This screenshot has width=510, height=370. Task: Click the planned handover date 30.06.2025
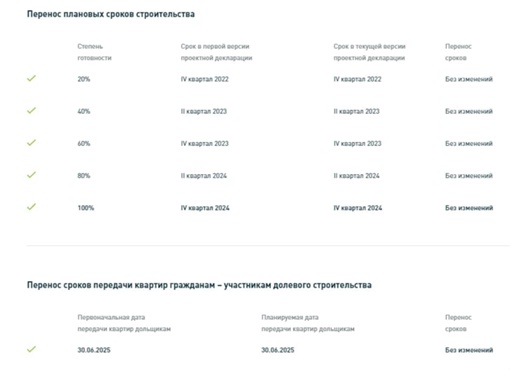tap(278, 350)
